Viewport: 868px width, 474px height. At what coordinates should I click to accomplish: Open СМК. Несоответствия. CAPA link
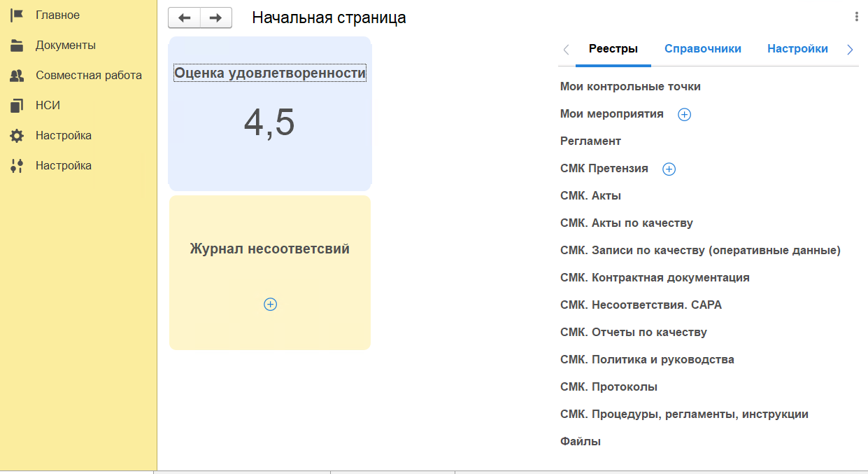[x=641, y=305]
